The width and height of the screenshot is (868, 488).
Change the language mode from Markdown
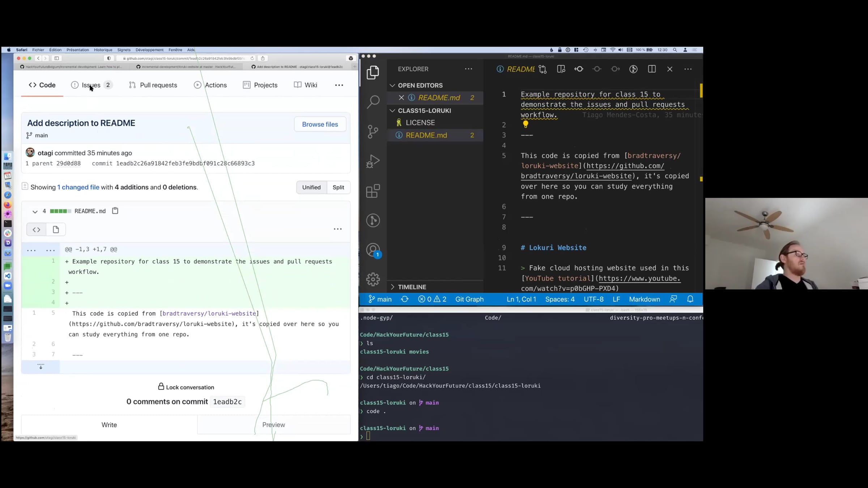pos(644,299)
